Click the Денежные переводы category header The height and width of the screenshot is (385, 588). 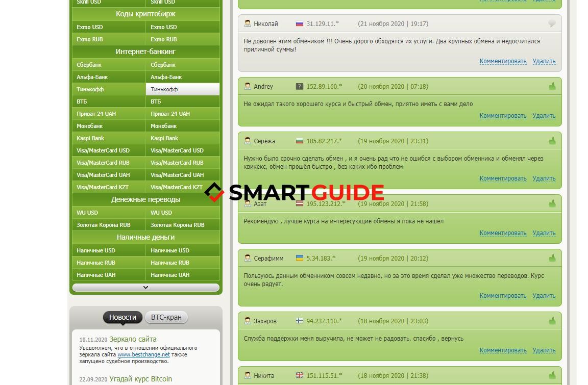(x=146, y=199)
